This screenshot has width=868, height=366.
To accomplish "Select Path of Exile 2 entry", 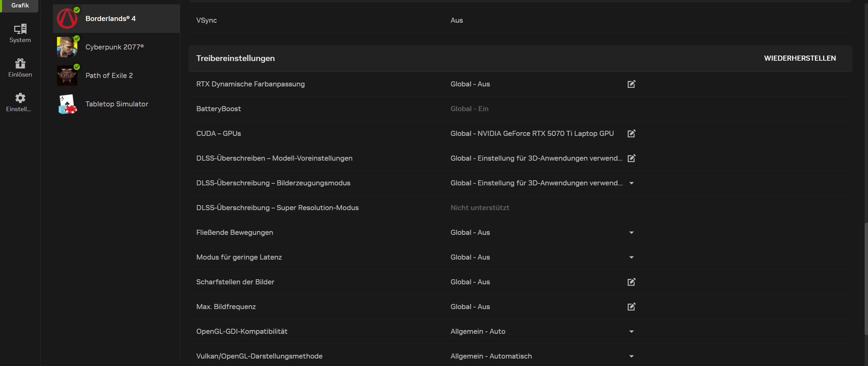I will point(109,76).
